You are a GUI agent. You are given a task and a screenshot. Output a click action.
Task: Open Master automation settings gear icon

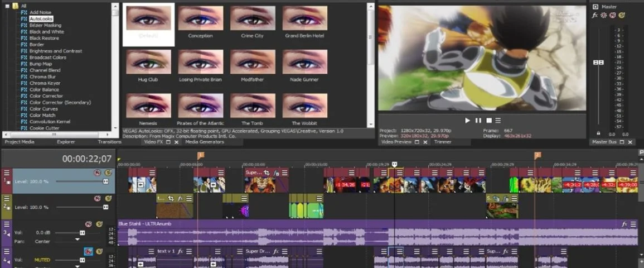point(604,15)
